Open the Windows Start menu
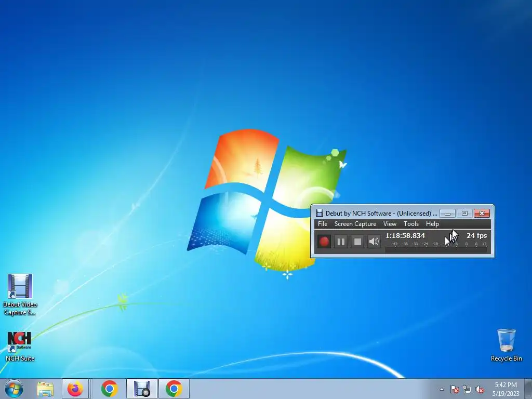This screenshot has height=399, width=532. click(14, 389)
